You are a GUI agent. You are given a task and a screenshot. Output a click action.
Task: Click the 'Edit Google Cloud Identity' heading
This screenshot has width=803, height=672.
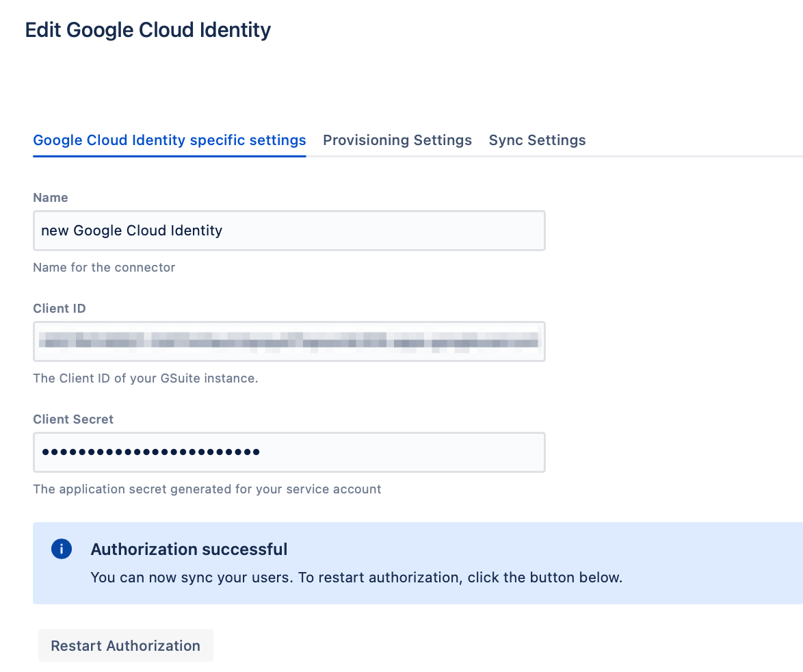coord(148,30)
